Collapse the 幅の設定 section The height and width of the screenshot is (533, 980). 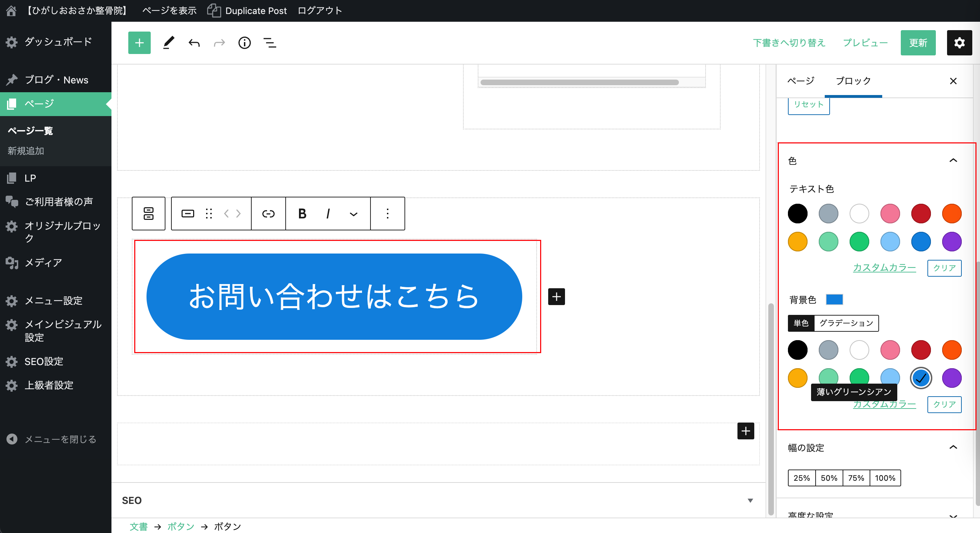953,447
